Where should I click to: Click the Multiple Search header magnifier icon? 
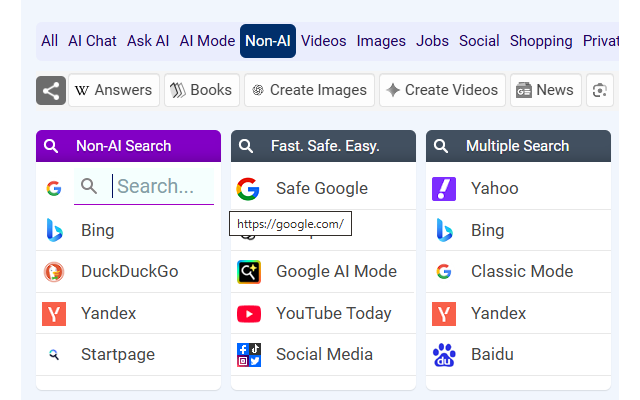click(x=441, y=146)
